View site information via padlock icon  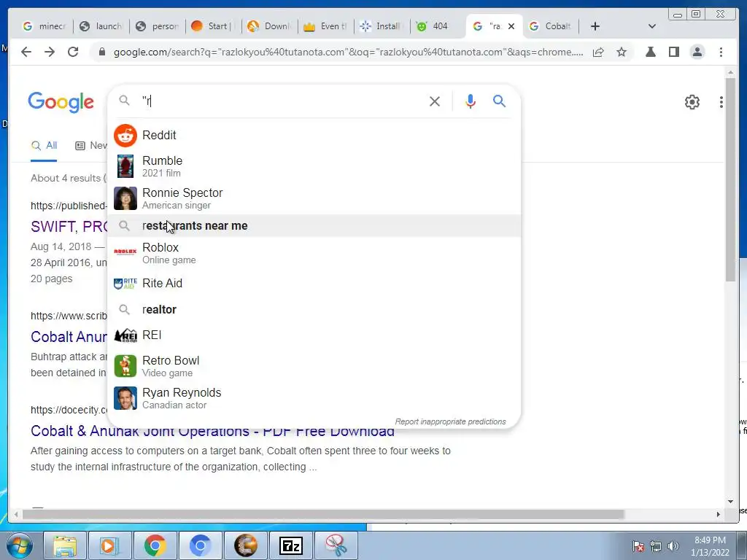click(101, 52)
